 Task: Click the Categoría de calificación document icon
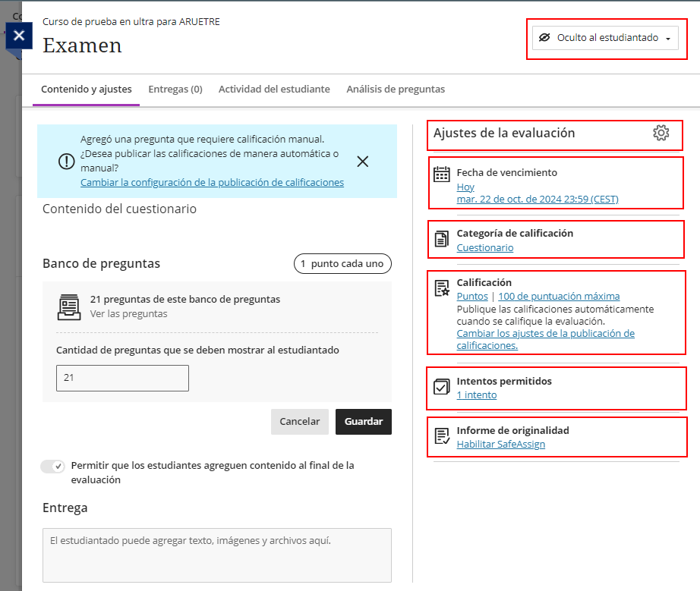pyautogui.click(x=441, y=240)
